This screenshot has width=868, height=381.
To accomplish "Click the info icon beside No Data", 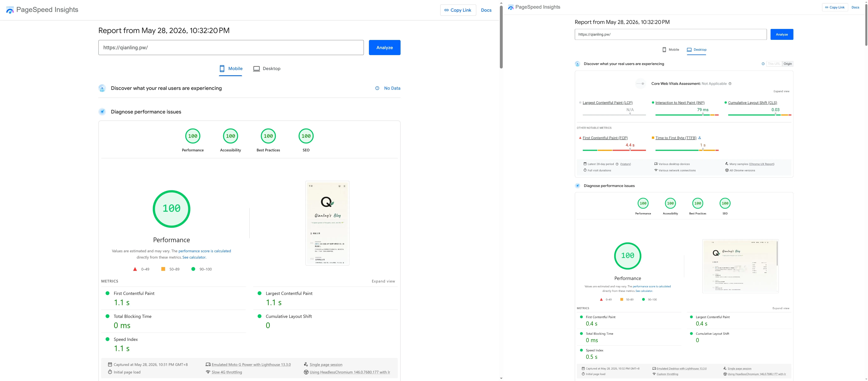I will click(x=377, y=88).
